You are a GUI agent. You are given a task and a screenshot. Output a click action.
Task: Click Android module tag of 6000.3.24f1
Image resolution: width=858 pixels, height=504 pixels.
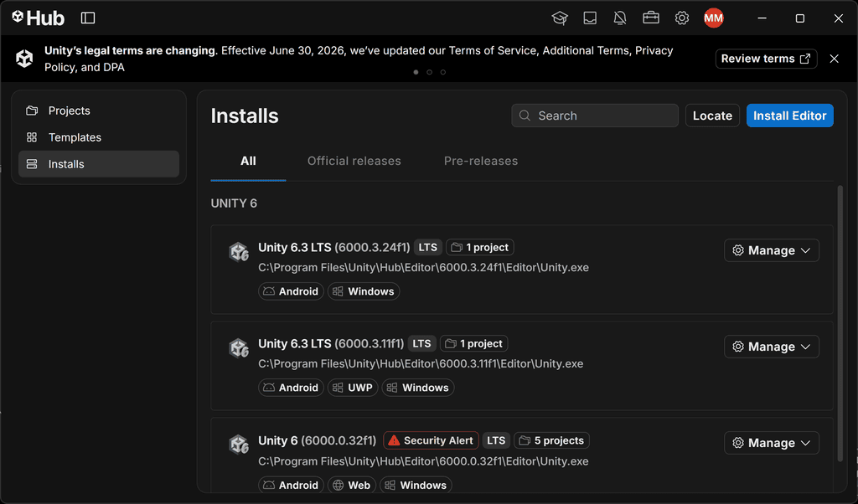point(291,291)
